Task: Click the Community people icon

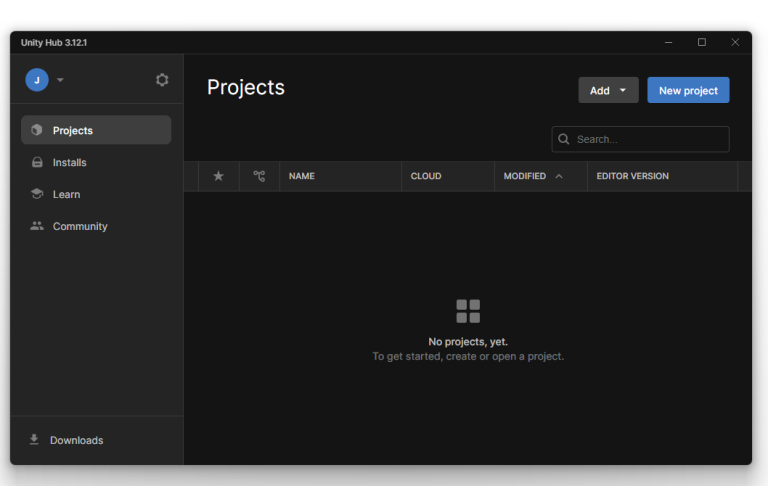Action: (37, 226)
